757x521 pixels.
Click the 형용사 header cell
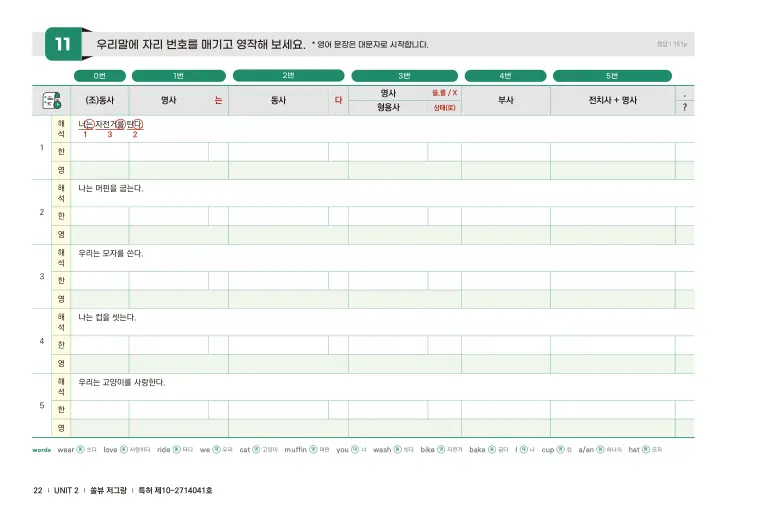pyautogui.click(x=388, y=107)
